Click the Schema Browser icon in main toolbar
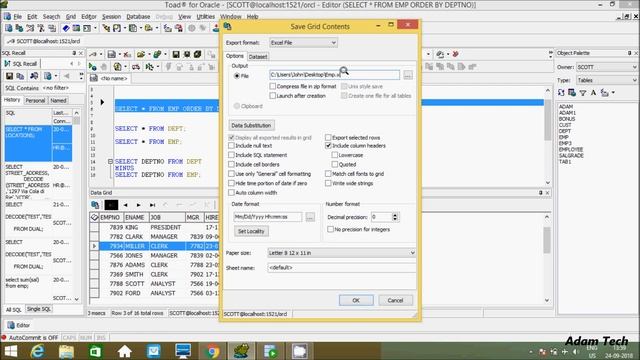This screenshot has width=640, height=360. tap(19, 28)
